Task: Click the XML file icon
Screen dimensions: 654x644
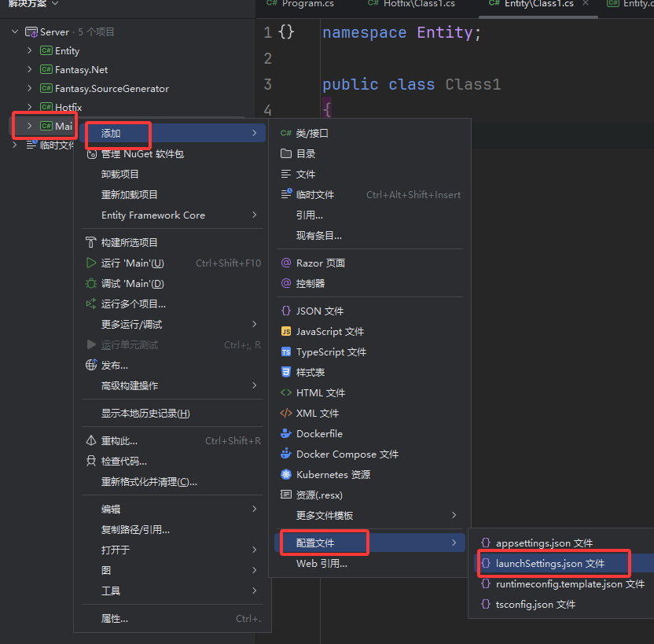Action: point(285,413)
